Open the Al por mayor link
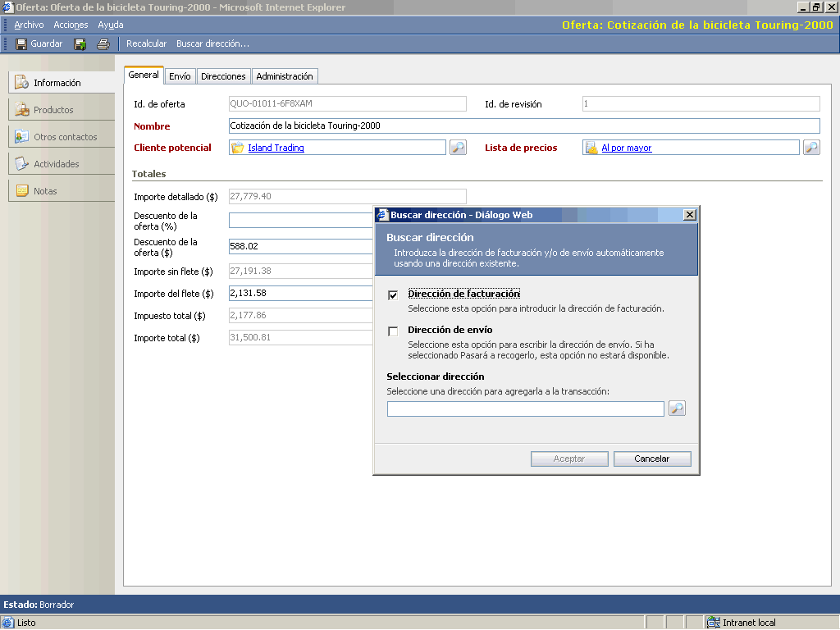The height and width of the screenshot is (630, 840). coord(626,148)
